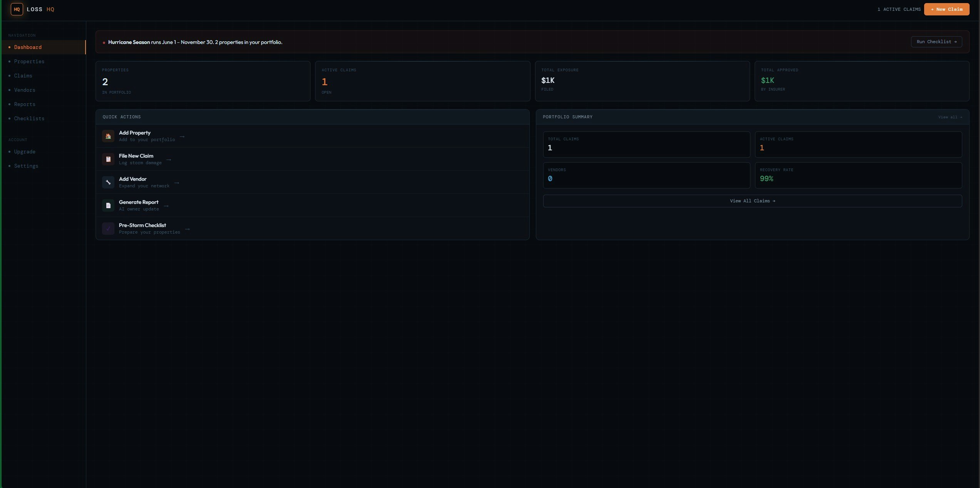Click the arrow next to Pre-Storm Checklist
Viewport: 980px width, 488px height.
point(188,229)
